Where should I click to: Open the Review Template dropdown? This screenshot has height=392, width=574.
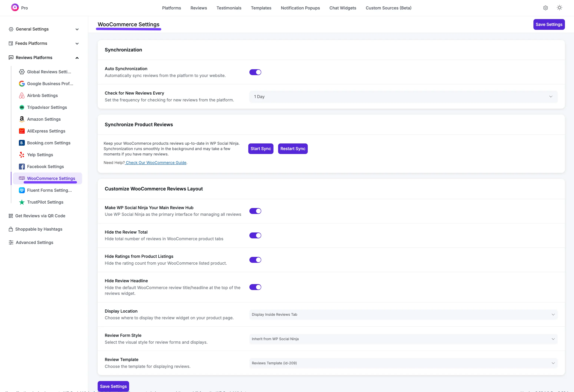(403, 363)
